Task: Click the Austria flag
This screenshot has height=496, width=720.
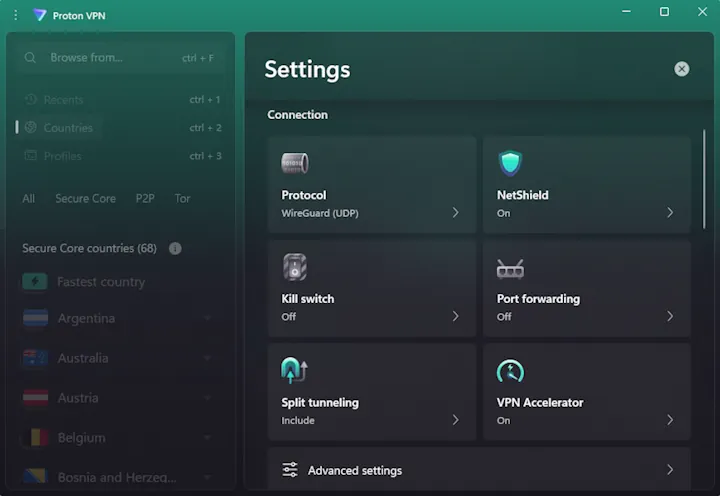Action: (35, 398)
